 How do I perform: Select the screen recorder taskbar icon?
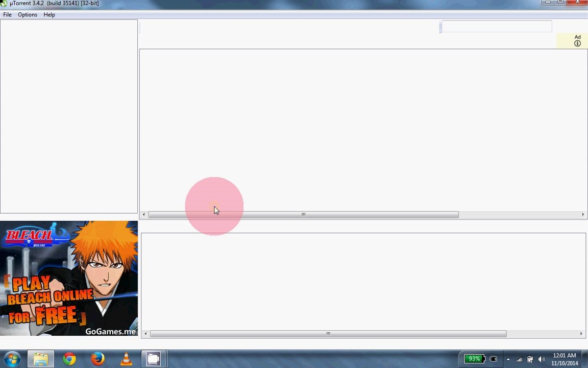154,359
